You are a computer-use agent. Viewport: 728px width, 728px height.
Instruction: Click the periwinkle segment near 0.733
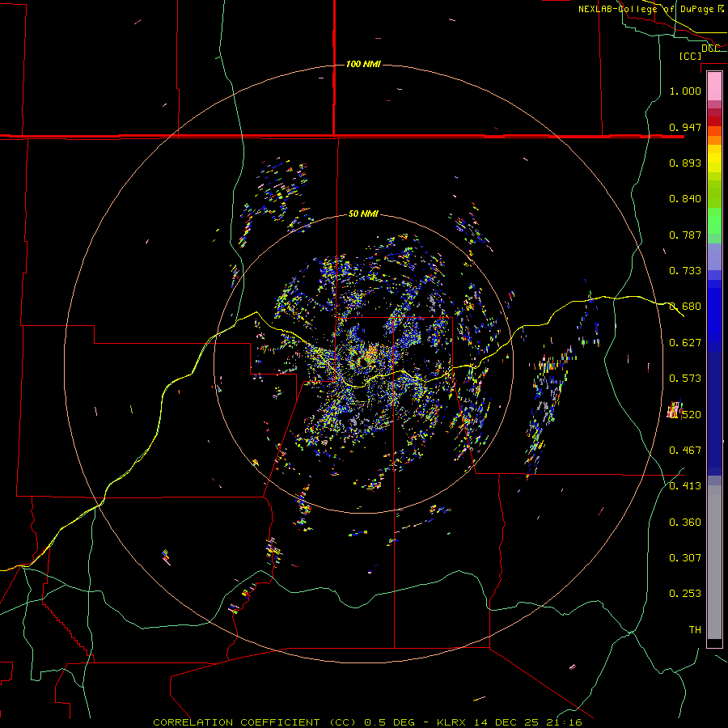pos(714,257)
